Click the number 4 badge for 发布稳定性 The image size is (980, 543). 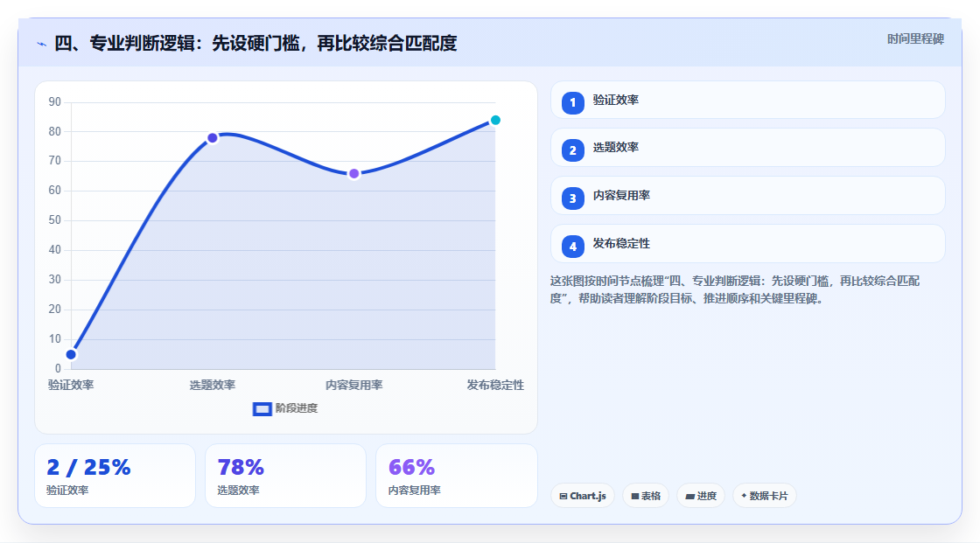coord(572,247)
